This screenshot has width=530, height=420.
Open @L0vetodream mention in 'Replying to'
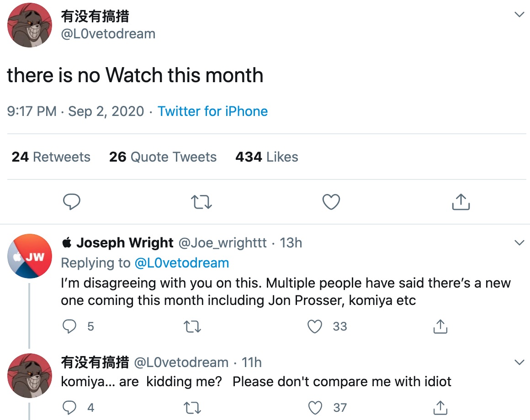coord(181,263)
